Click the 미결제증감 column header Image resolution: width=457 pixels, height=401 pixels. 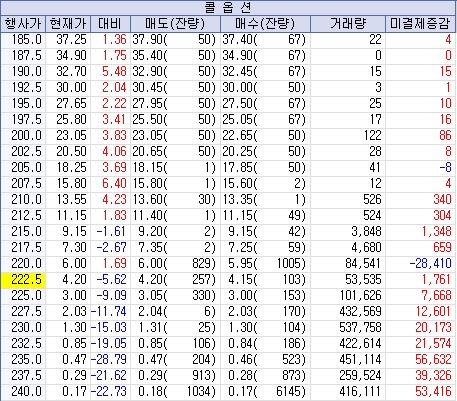click(x=421, y=24)
